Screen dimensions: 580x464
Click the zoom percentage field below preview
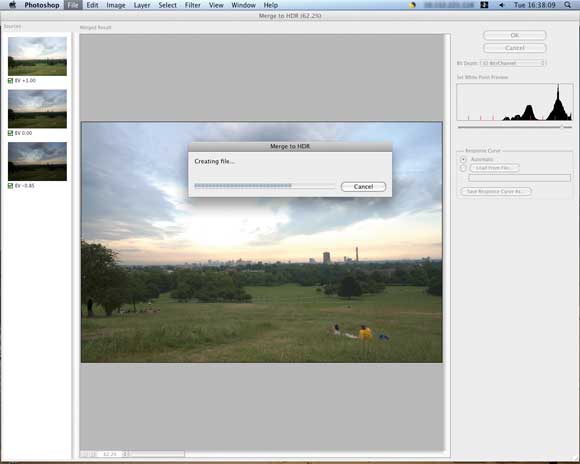click(x=109, y=454)
